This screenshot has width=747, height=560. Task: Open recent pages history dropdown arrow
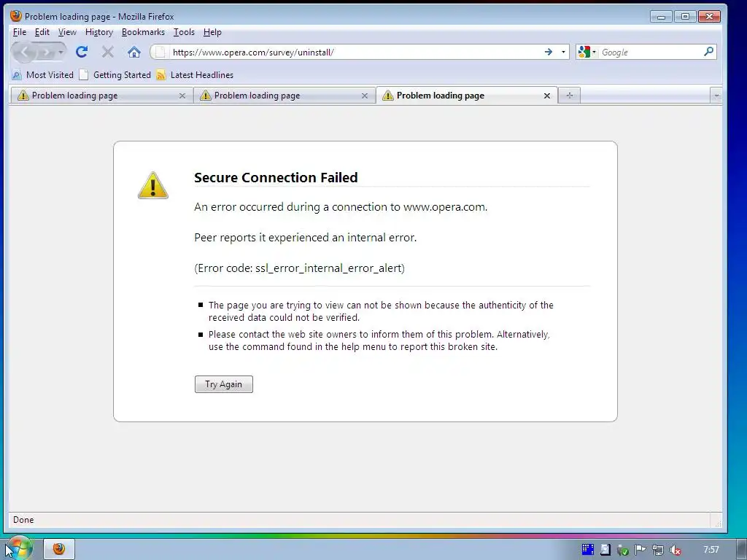pos(61,52)
